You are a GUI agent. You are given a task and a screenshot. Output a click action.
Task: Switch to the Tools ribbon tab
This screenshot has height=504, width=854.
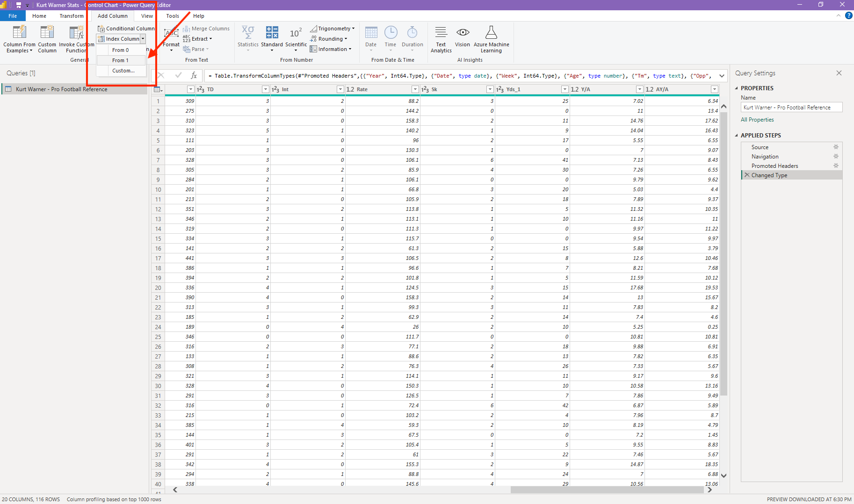point(173,16)
